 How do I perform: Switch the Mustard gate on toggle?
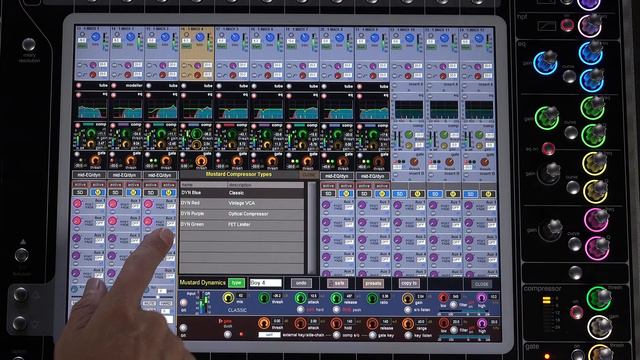point(183,328)
